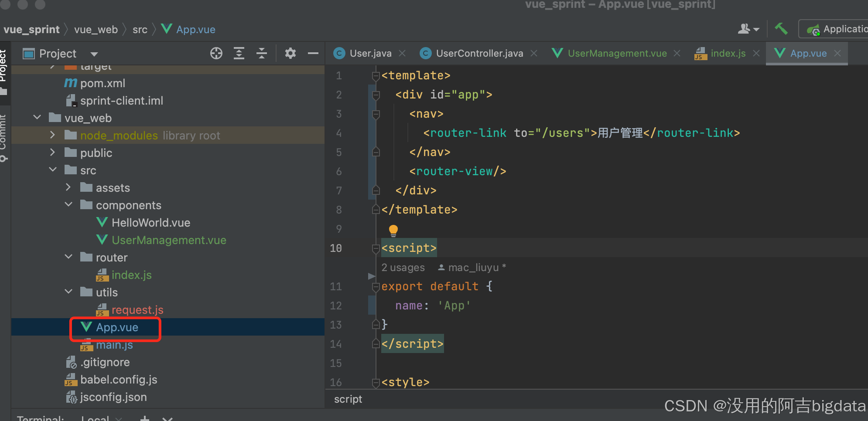The height and width of the screenshot is (421, 868).
Task: Click vue_web in breadcrumb path
Action: [96, 29]
